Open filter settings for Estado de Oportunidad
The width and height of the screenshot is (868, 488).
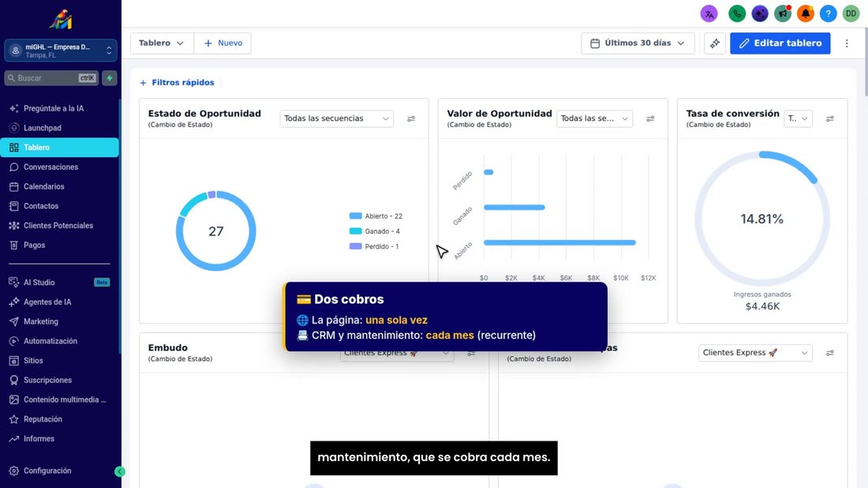point(411,118)
